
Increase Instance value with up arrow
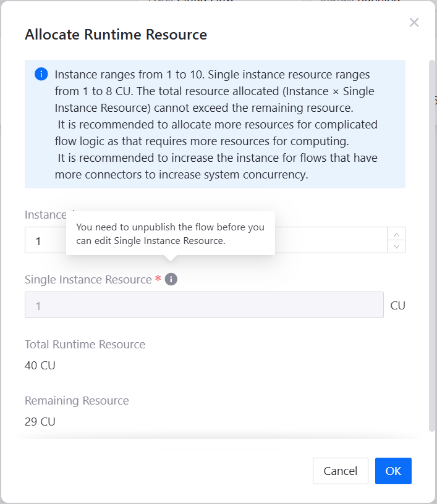click(x=396, y=233)
